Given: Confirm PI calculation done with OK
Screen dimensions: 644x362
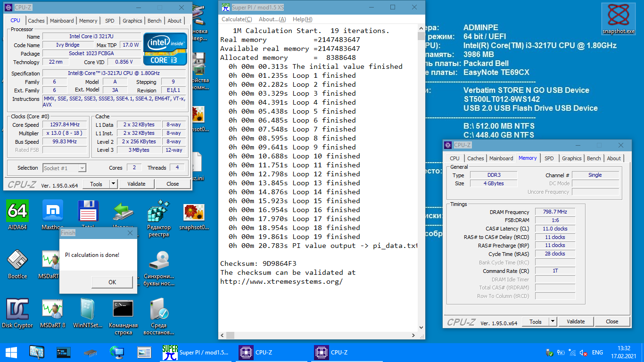Looking at the screenshot, I should pos(112,282).
